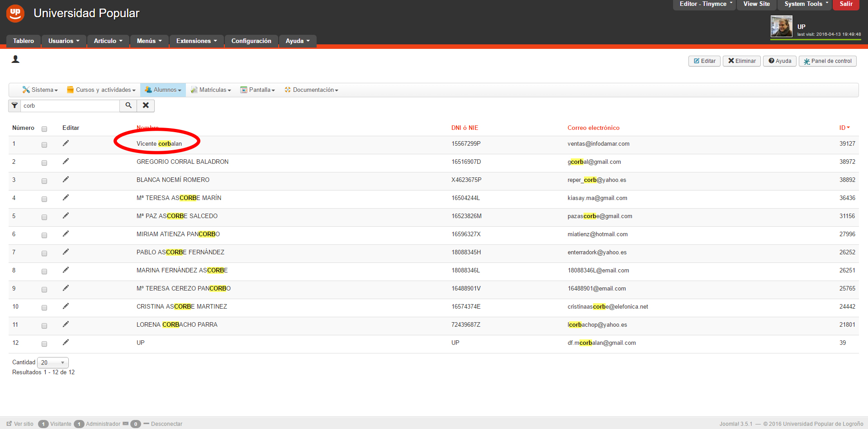Click the pencil icon for LORENA CORBACHO PARRA

pos(66,324)
